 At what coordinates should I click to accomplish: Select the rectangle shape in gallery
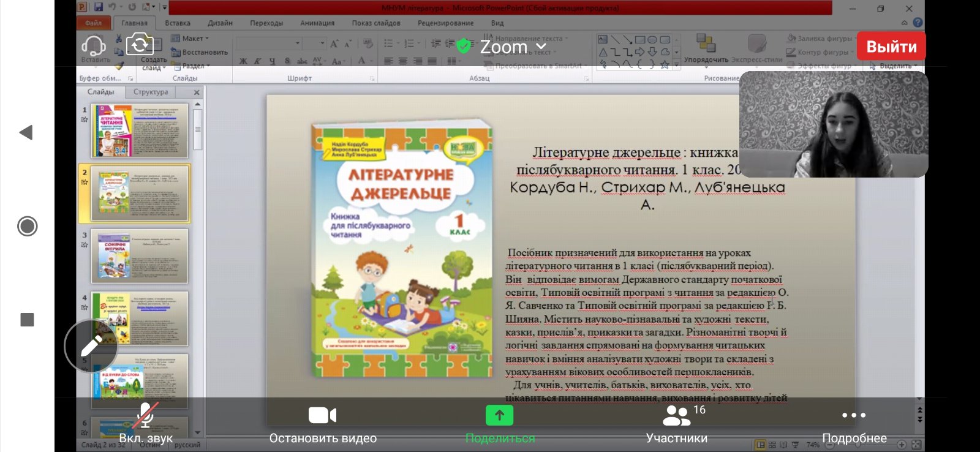639,40
